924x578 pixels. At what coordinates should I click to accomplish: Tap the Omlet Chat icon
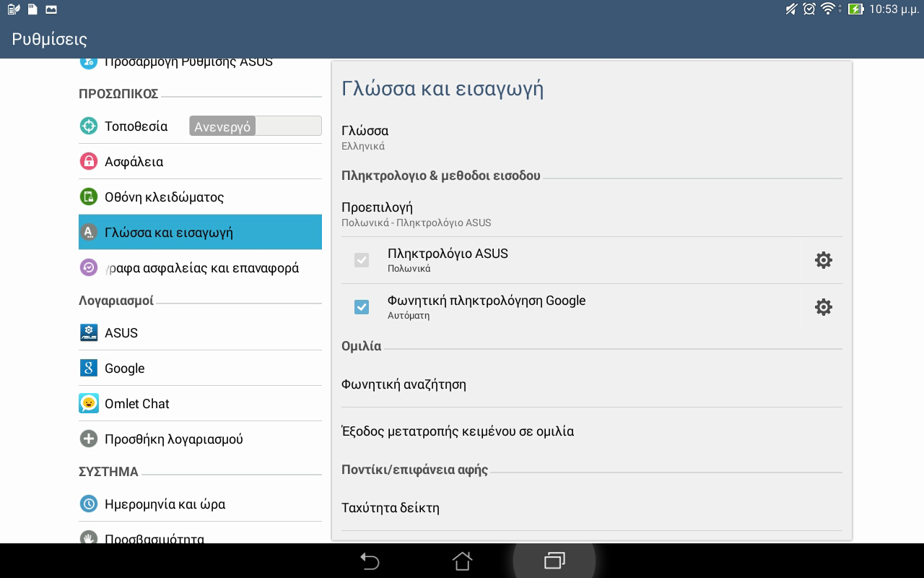pos(88,403)
